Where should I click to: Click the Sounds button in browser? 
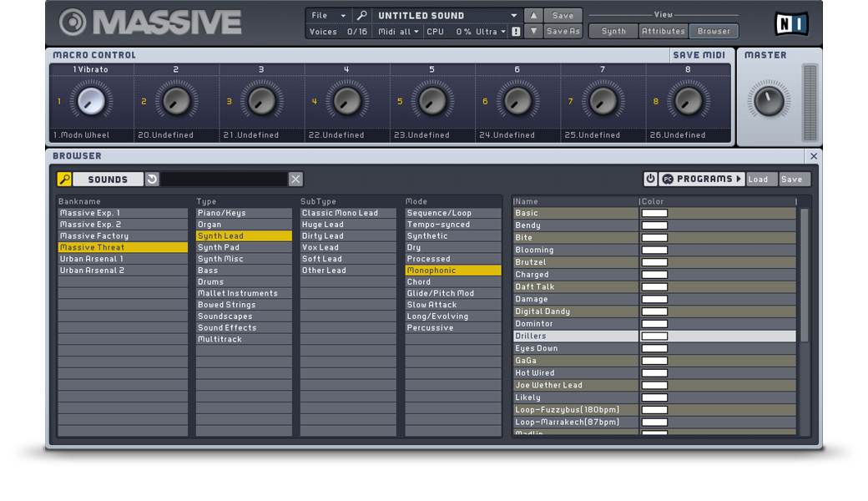[x=108, y=180]
